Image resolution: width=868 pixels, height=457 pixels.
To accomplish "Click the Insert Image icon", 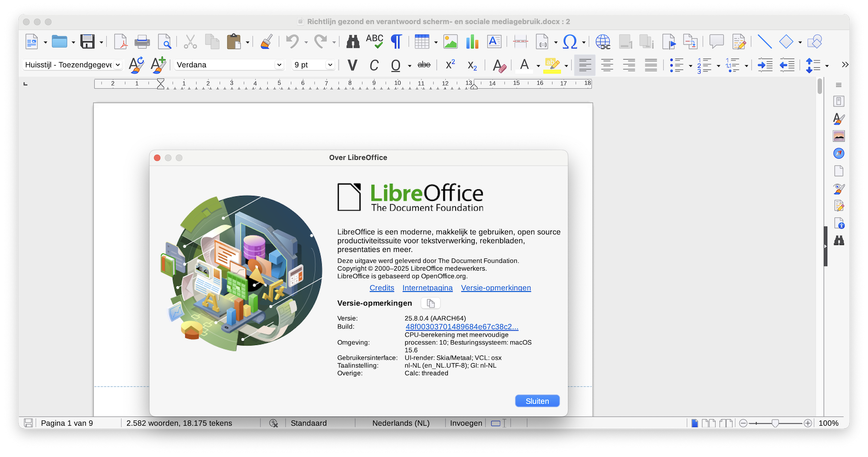I will [x=450, y=42].
